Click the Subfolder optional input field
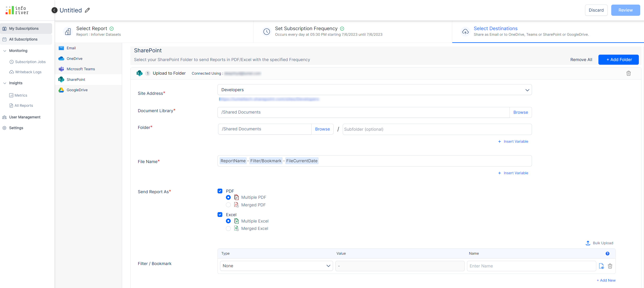 (x=437, y=129)
